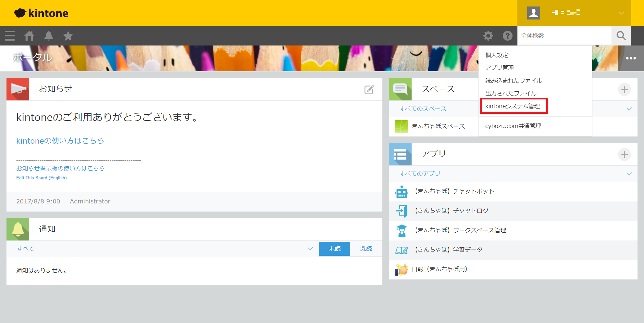The width and height of the screenshot is (644, 323).
Task: Open the notifications bell icon
Action: point(49,36)
